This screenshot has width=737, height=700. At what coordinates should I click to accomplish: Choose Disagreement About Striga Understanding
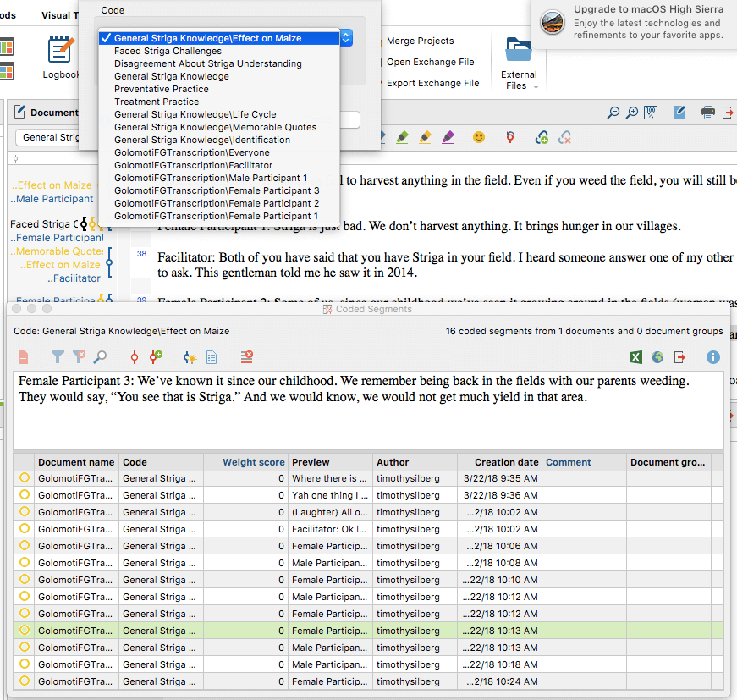[208, 63]
